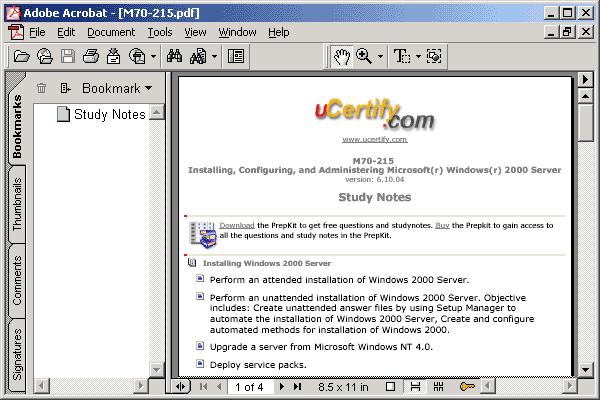
Task: Click the Buy link for the PrepKit
Action: 442,225
